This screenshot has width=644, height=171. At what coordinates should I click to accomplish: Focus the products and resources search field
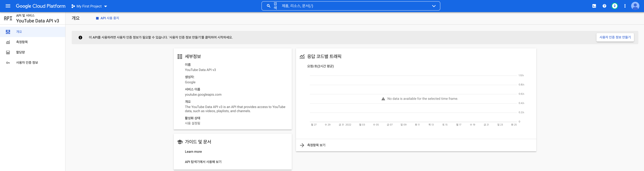pos(350,6)
